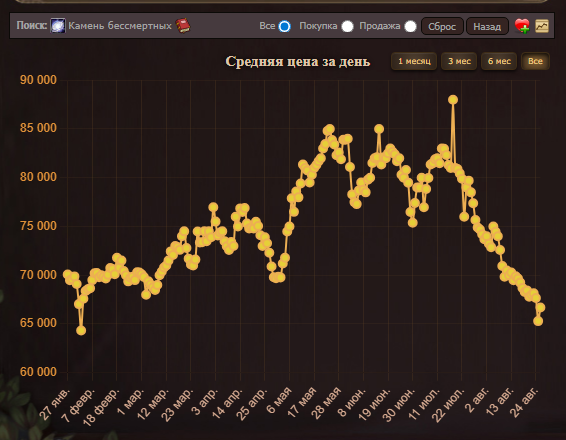Switch chart range to 3 мес
This screenshot has width=566, height=440.
point(459,61)
